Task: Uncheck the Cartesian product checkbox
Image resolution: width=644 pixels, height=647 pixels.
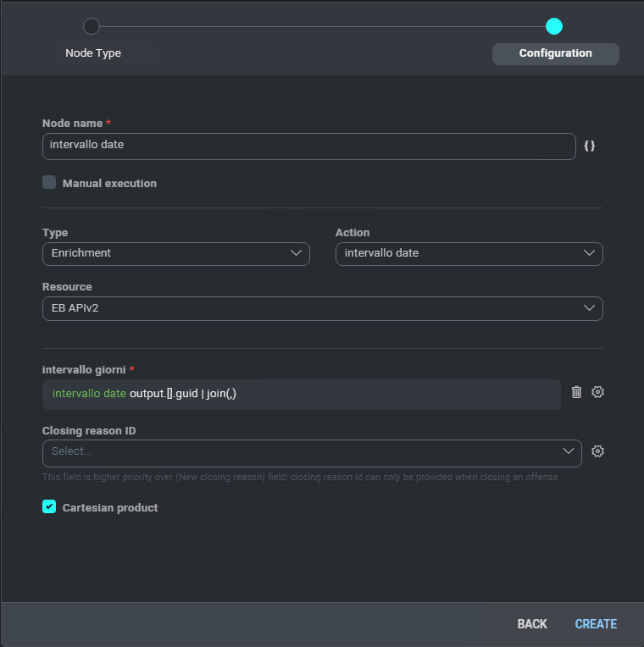Action: 49,506
